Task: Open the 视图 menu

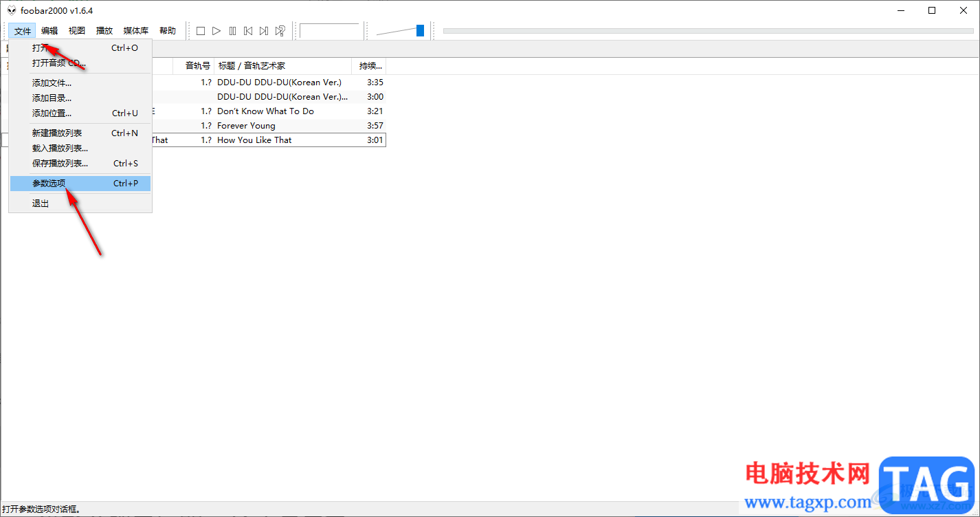Action: (77, 31)
